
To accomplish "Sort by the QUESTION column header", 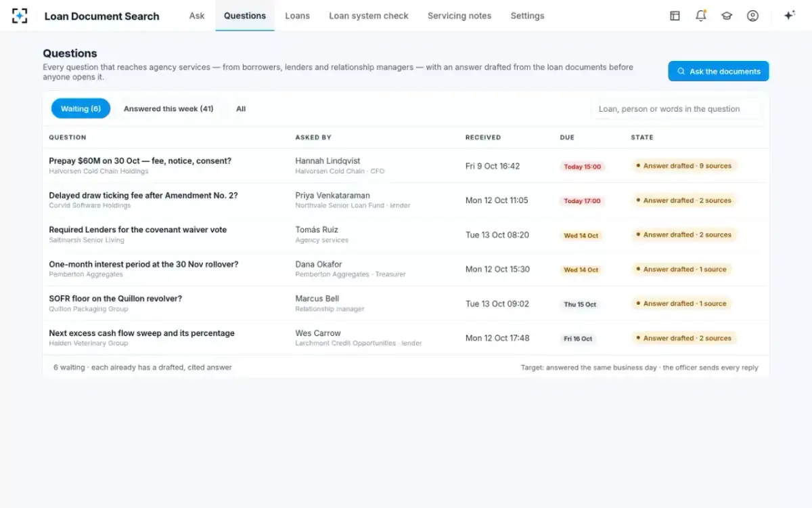I will click(68, 137).
